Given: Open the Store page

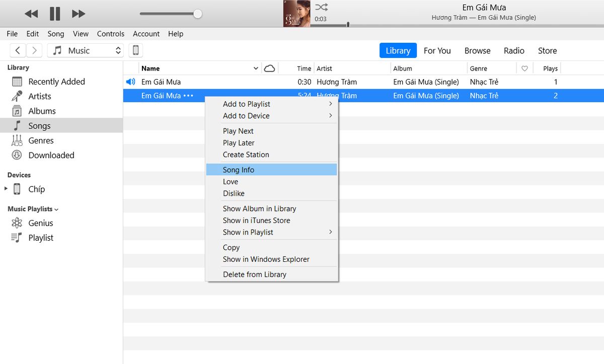Looking at the screenshot, I should pyautogui.click(x=547, y=50).
